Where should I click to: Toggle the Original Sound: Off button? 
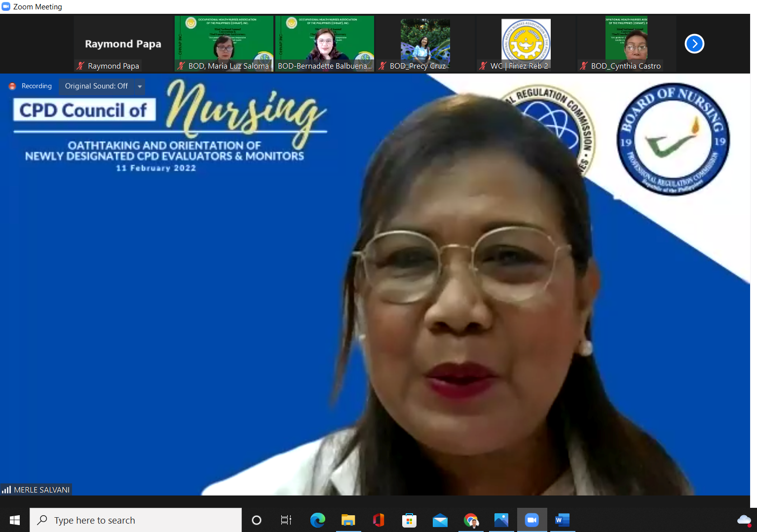(x=97, y=86)
